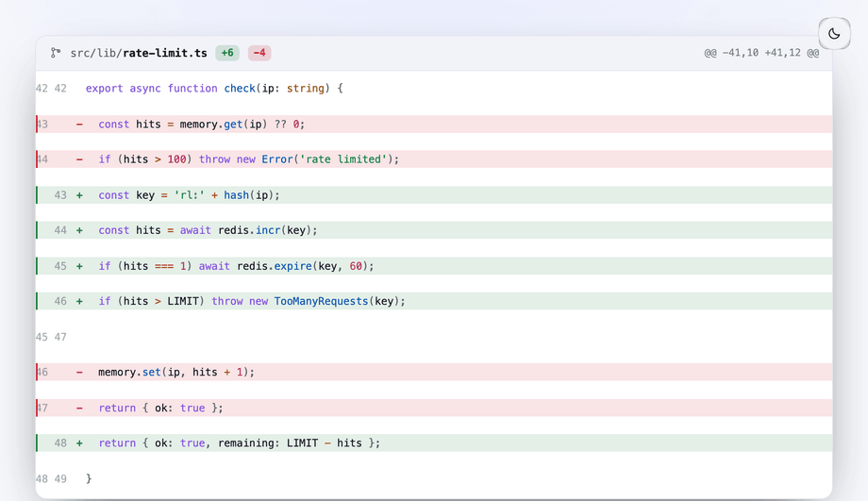Image resolution: width=868 pixels, height=501 pixels.
Task: Click new line number 43 in the gutter
Action: tap(60, 195)
